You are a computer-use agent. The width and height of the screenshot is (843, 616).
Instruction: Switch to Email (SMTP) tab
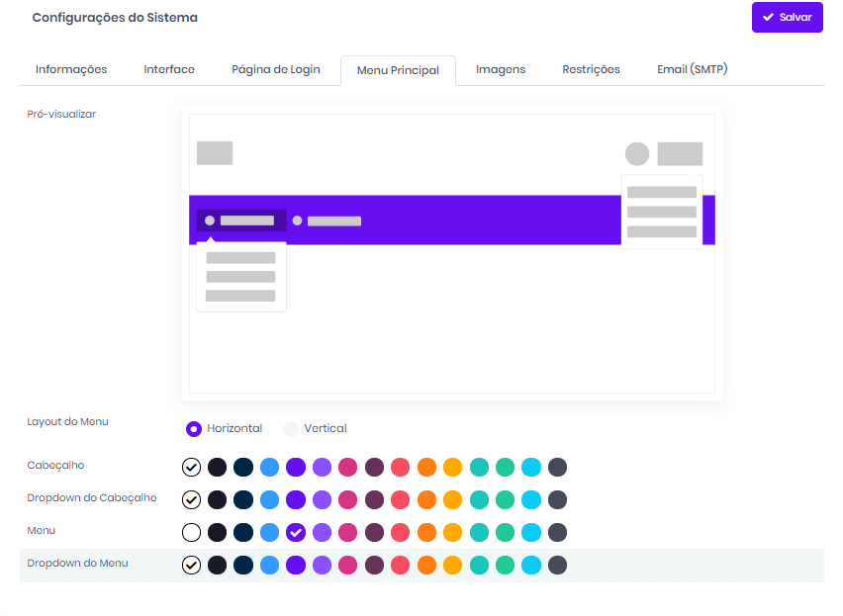(x=693, y=69)
